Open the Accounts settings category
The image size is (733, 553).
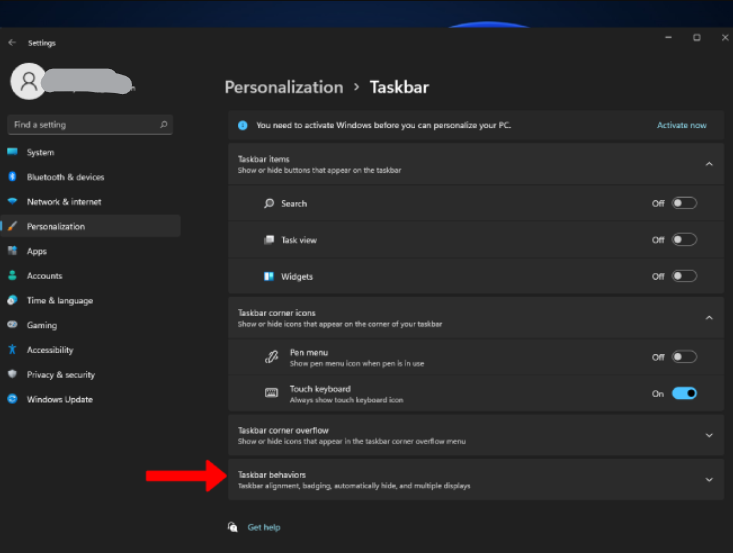pyautogui.click(x=91, y=276)
